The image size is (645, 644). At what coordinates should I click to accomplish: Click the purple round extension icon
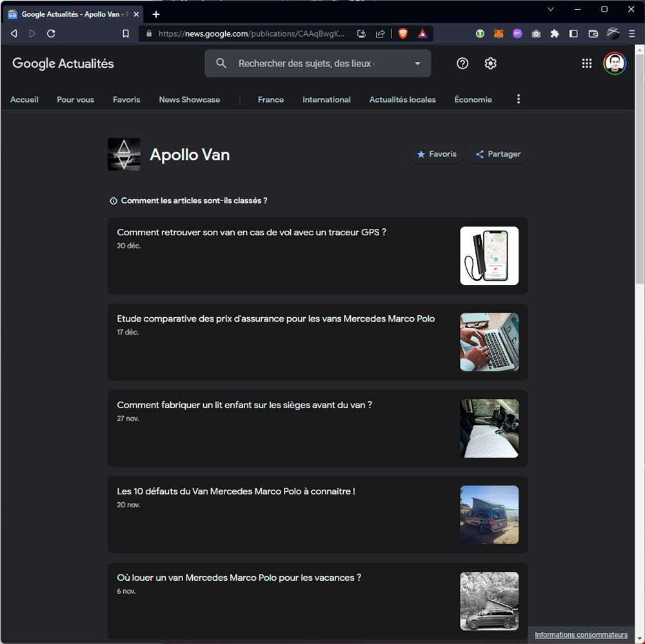517,34
